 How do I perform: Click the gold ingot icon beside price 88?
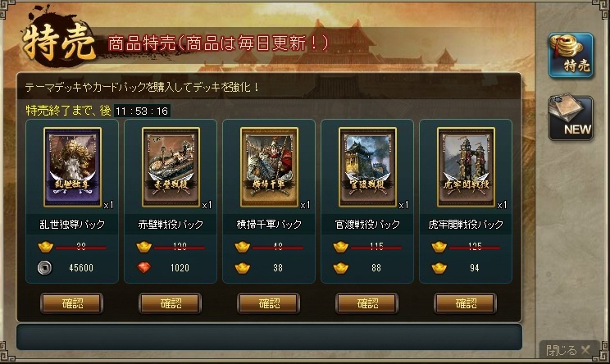tap(341, 268)
